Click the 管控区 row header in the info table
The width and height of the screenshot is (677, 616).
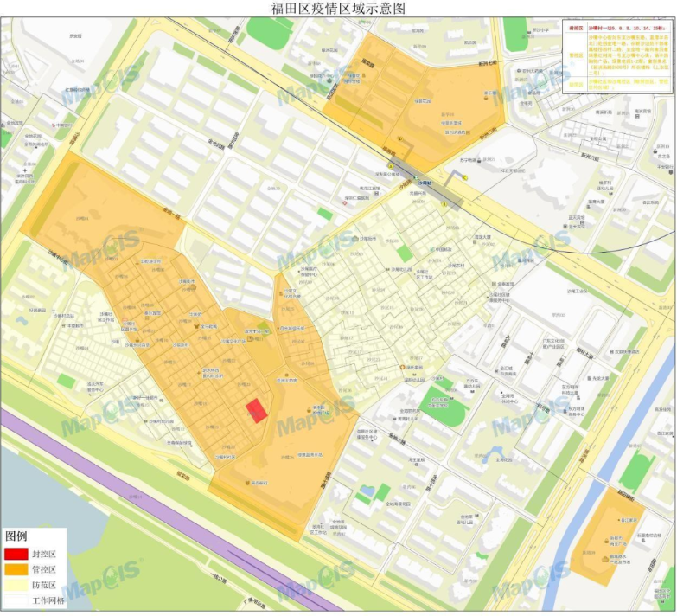[x=575, y=55]
